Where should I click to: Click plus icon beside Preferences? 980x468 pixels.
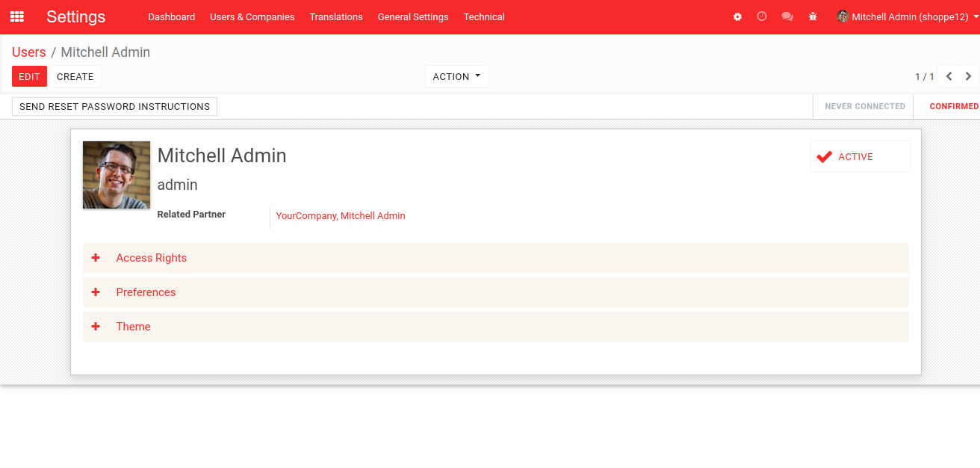click(x=96, y=292)
